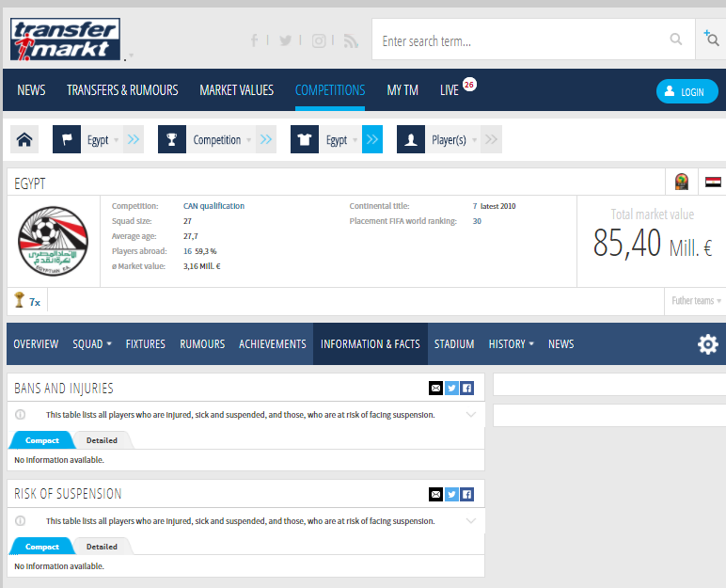Share Bans and Injuries on Twitter

click(451, 388)
